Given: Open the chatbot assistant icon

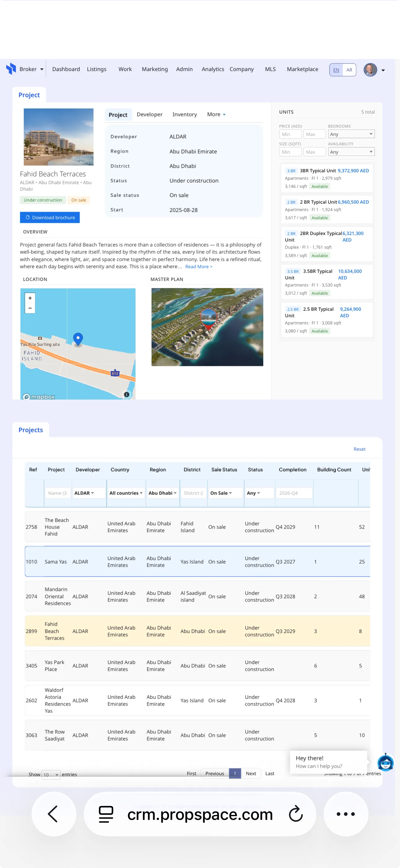Looking at the screenshot, I should pyautogui.click(x=385, y=762).
